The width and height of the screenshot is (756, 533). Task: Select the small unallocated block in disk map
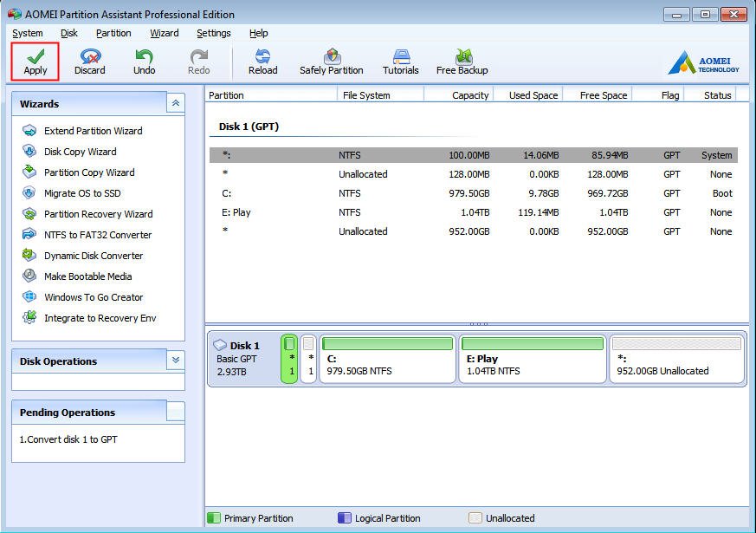pos(308,359)
